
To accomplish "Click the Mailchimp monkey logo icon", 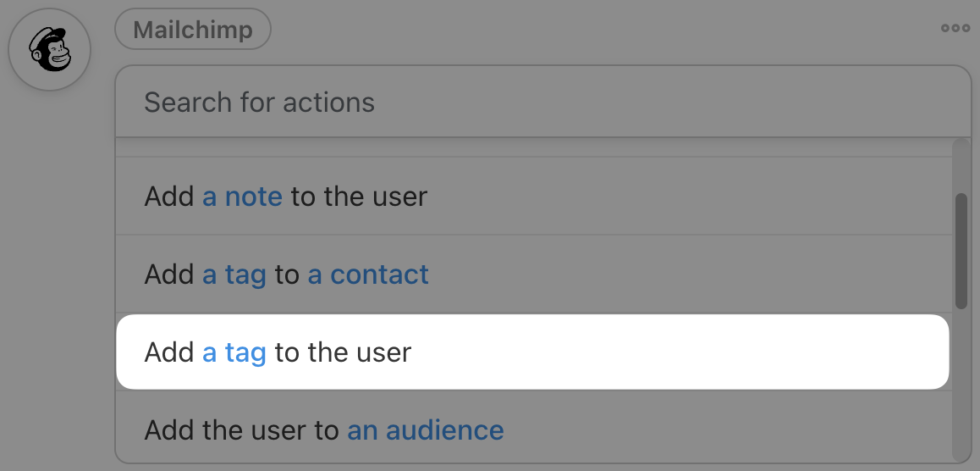I will pyautogui.click(x=49, y=49).
